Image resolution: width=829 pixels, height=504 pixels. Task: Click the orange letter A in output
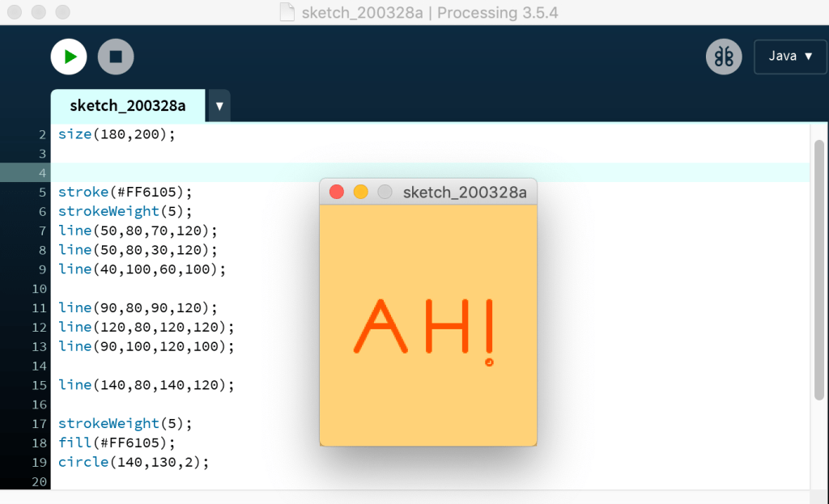(x=378, y=325)
